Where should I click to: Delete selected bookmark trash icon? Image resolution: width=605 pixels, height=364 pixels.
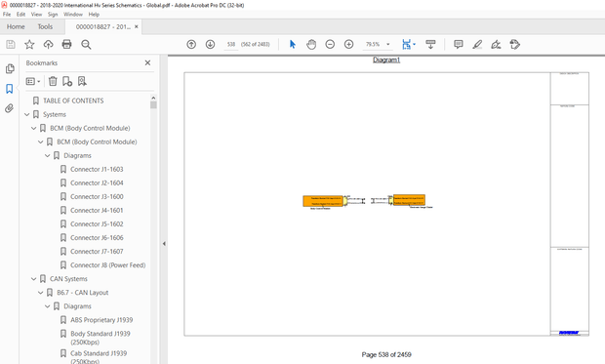pyautogui.click(x=53, y=81)
